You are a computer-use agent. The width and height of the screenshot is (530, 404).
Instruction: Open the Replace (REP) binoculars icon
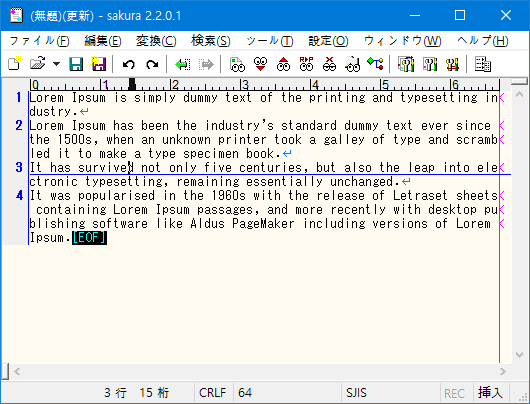point(306,64)
